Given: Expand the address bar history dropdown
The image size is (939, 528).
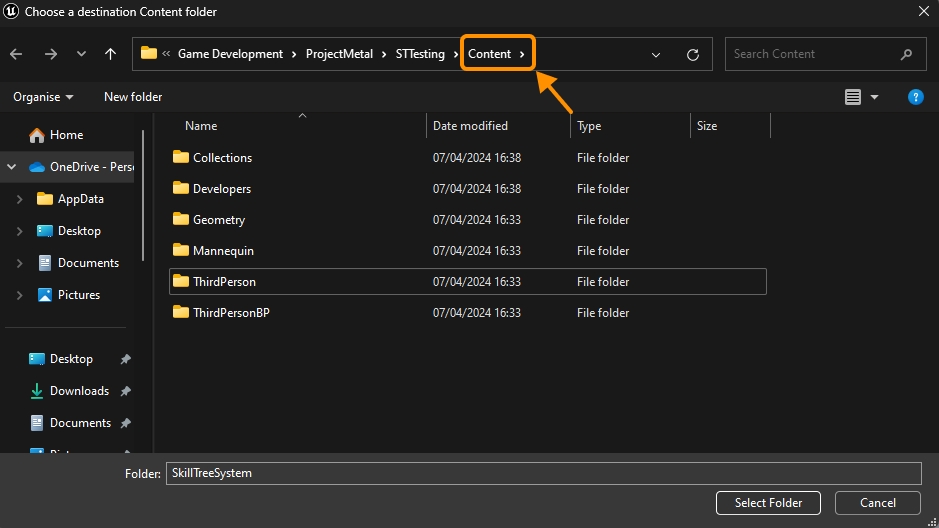Looking at the screenshot, I should [656, 55].
